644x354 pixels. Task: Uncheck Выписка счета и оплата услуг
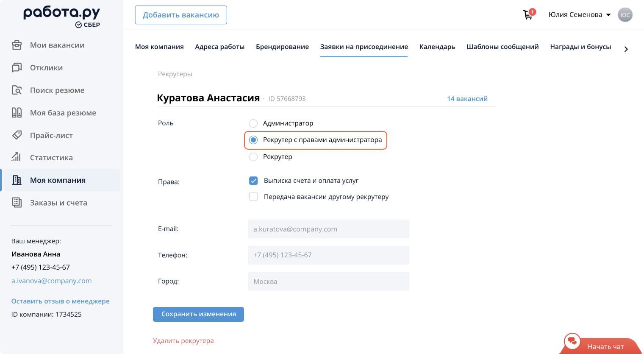[x=253, y=181]
